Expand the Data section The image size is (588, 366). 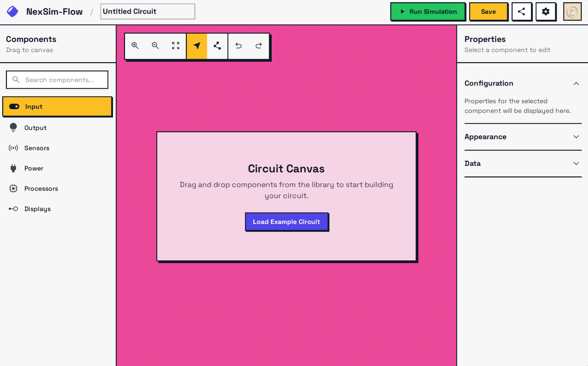tap(576, 164)
